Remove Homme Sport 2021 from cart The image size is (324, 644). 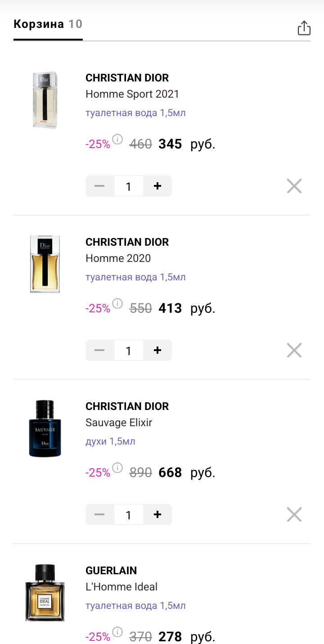294,186
